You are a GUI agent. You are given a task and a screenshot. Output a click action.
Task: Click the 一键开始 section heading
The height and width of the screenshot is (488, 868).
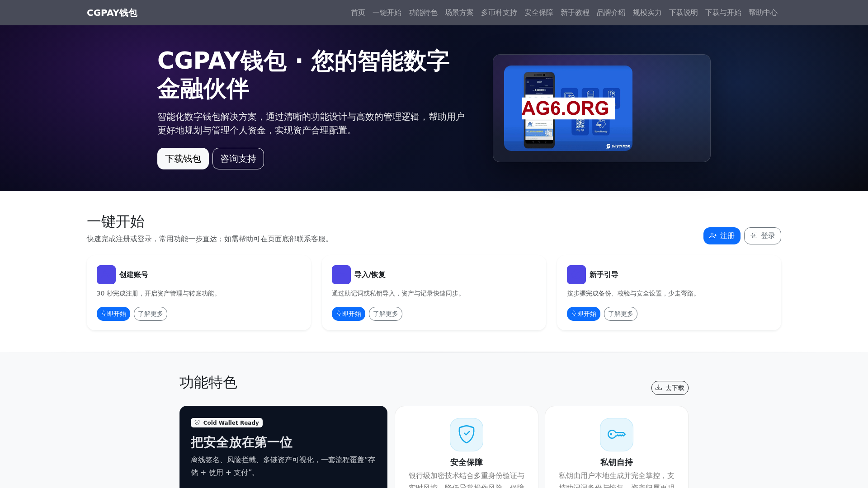click(x=116, y=221)
